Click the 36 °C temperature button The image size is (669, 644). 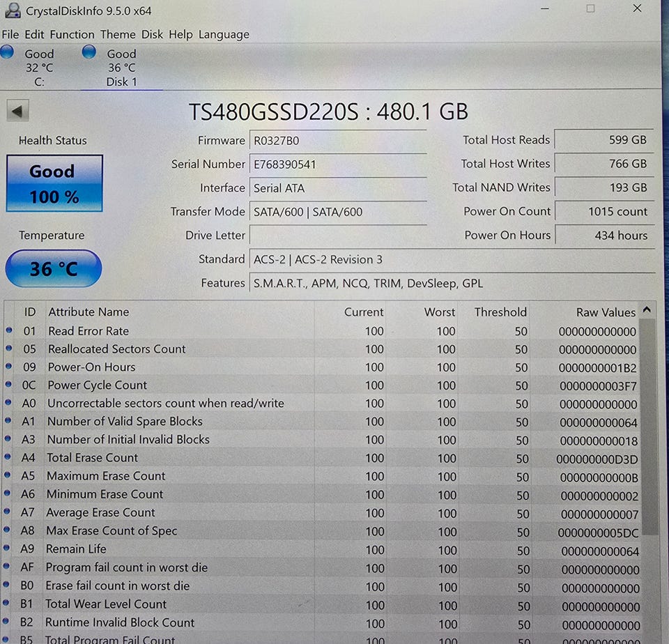click(x=54, y=268)
